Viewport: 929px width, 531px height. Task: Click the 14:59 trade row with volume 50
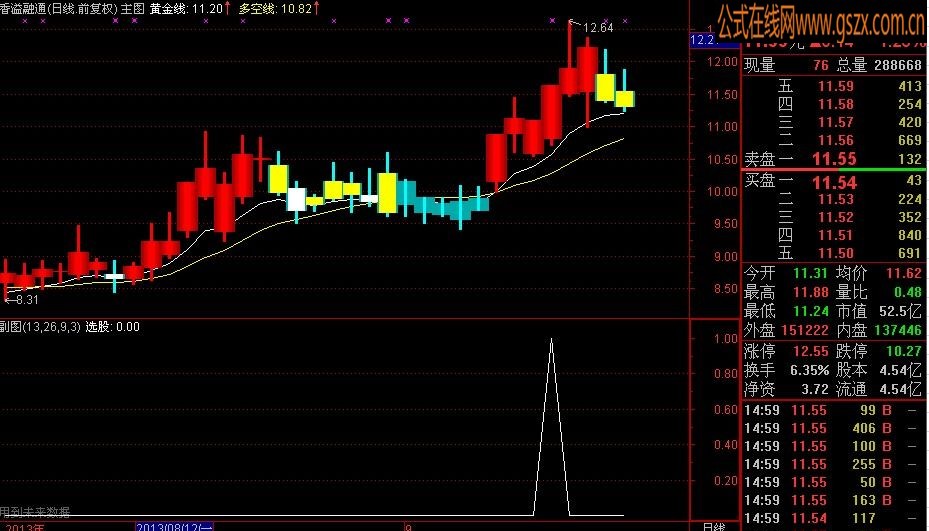coord(833,482)
